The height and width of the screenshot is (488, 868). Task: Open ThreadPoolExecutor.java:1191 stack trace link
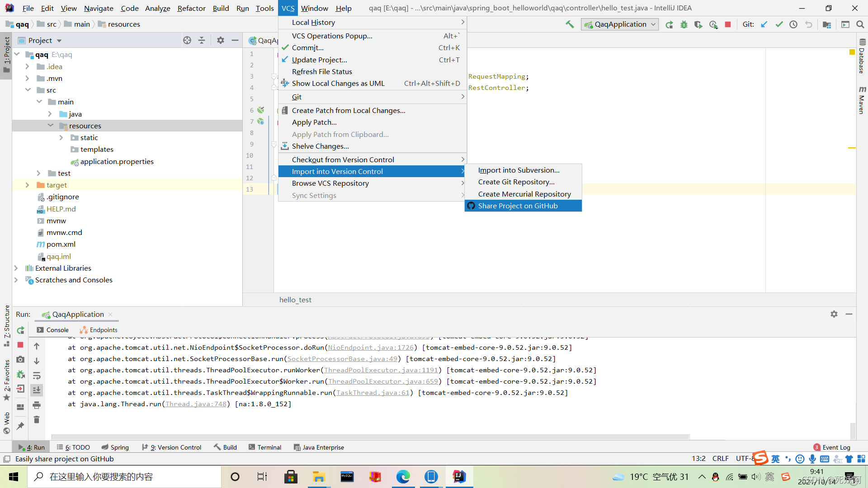point(381,370)
